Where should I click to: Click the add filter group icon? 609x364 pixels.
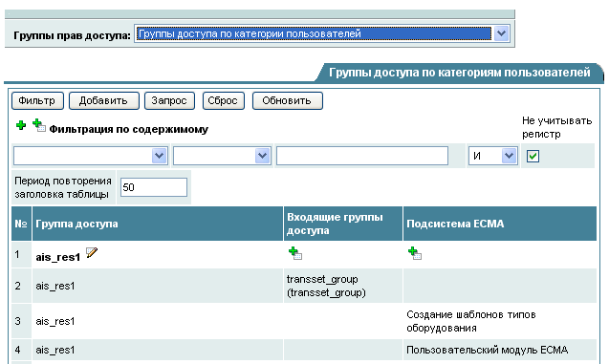click(39, 125)
